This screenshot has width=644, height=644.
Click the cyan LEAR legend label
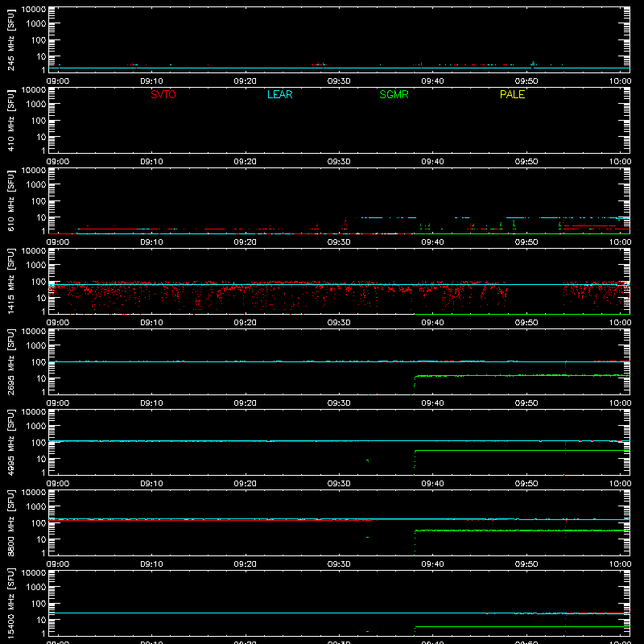(279, 94)
